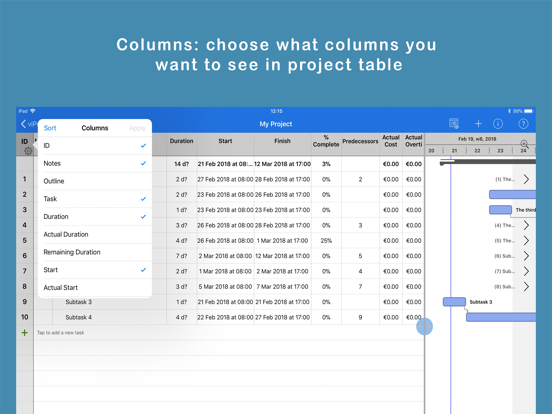Tap the green plus to add task
Image resolution: width=552 pixels, height=414 pixels.
(x=25, y=333)
